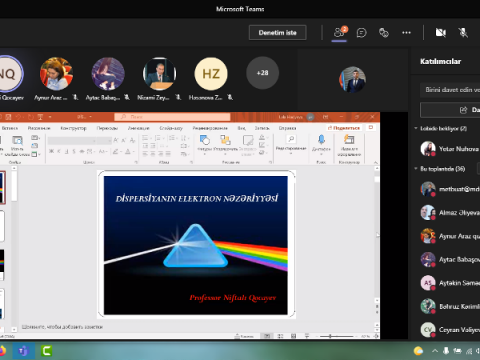480x360 pixels.
Task: Click the +28 more participants bubble
Action: click(x=262, y=73)
